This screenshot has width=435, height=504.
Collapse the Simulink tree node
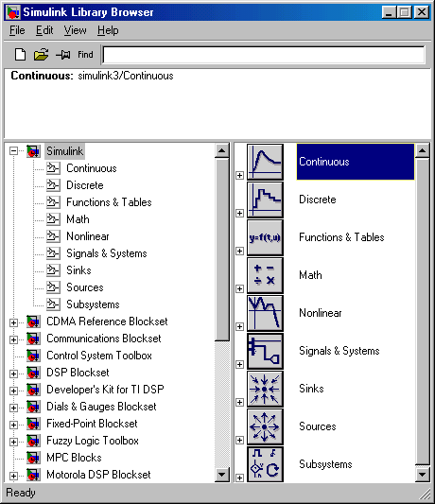[x=13, y=151]
